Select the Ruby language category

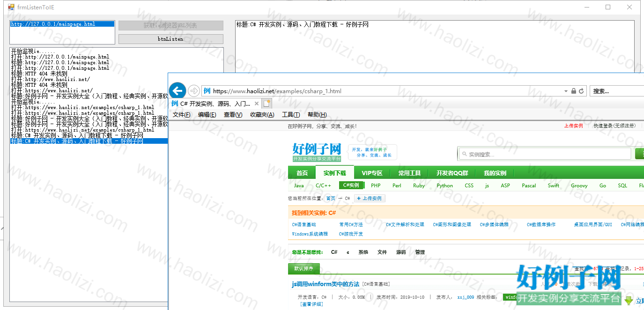point(419,185)
